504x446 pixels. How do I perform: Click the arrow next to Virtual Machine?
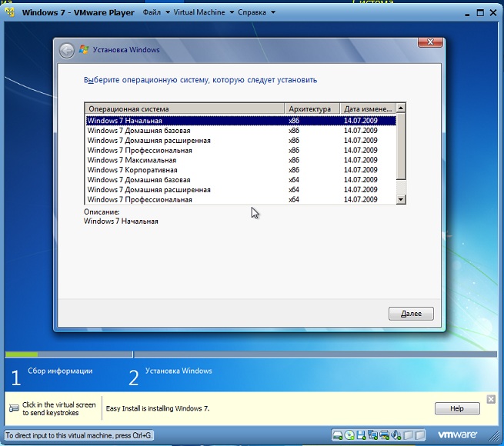click(232, 12)
